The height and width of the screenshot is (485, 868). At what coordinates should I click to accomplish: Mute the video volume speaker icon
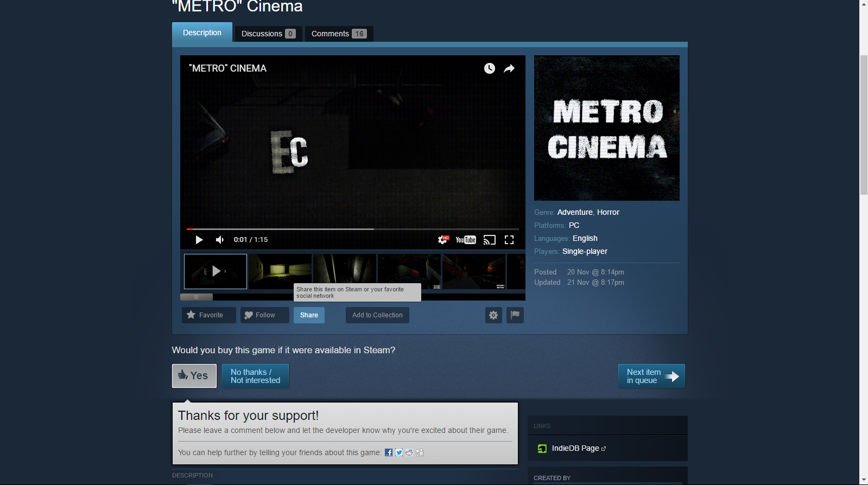tap(220, 240)
